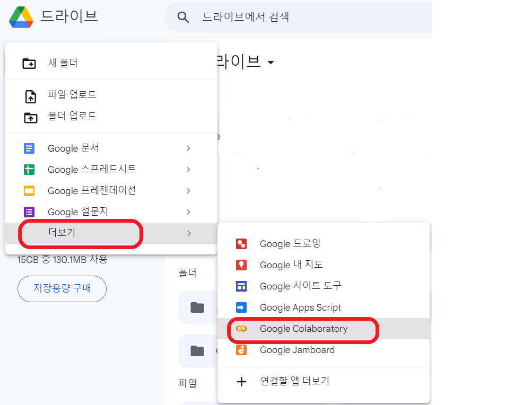Click the new folder icon
Viewport: 532px width, 405px height.
(29, 64)
